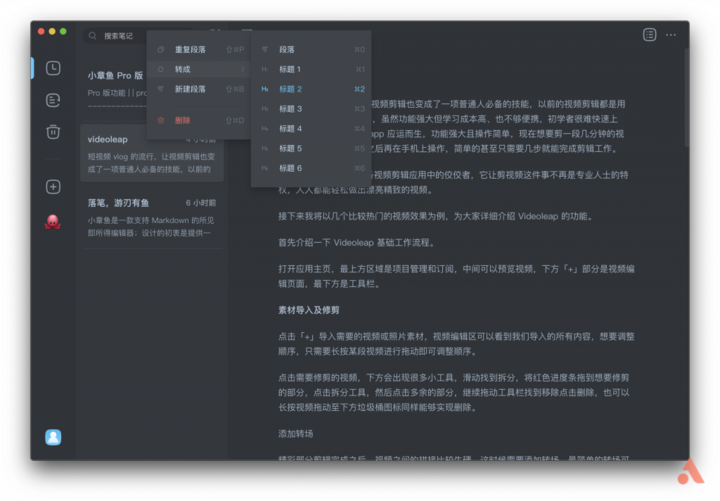Click paragraph starting 首先介绍一下 Videoleap
Viewport: 720px width, 501px height.
[356, 242]
